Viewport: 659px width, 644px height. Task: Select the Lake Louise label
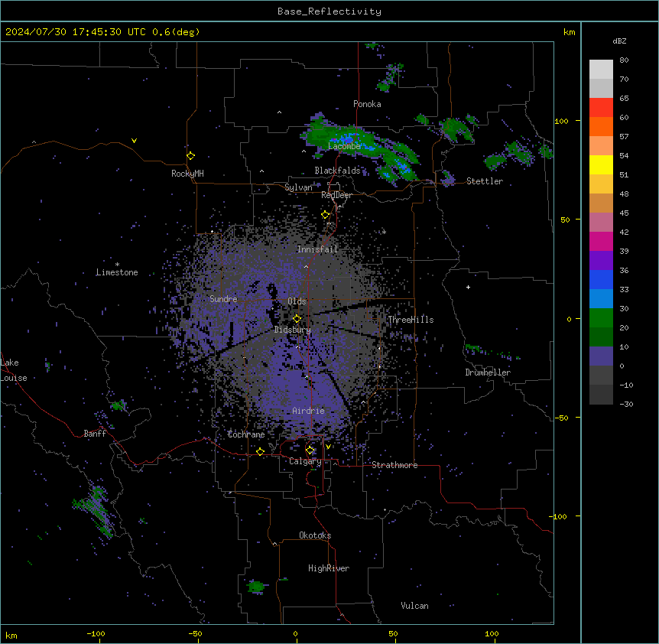14,370
